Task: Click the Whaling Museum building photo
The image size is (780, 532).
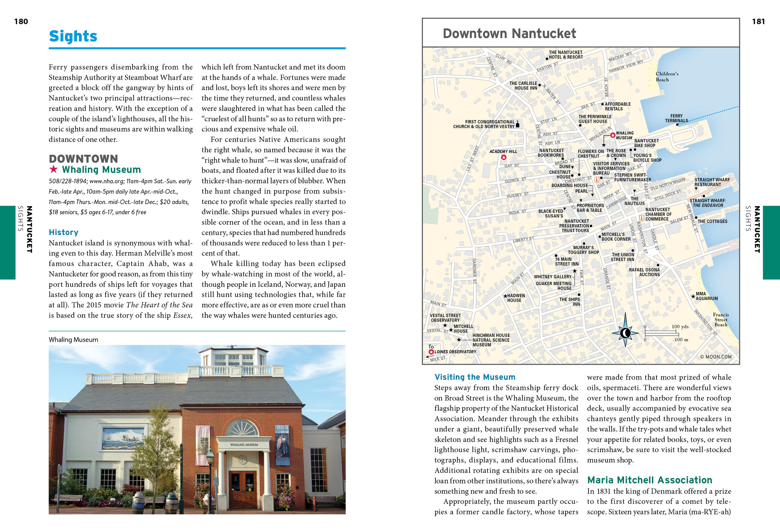Action: 197,429
